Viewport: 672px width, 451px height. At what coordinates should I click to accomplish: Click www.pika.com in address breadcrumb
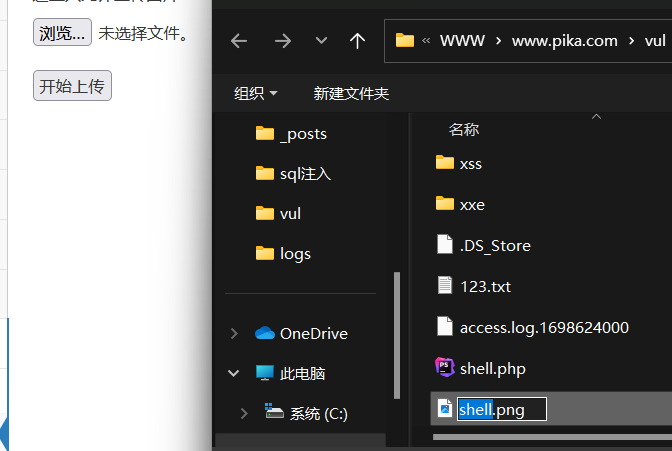click(564, 41)
